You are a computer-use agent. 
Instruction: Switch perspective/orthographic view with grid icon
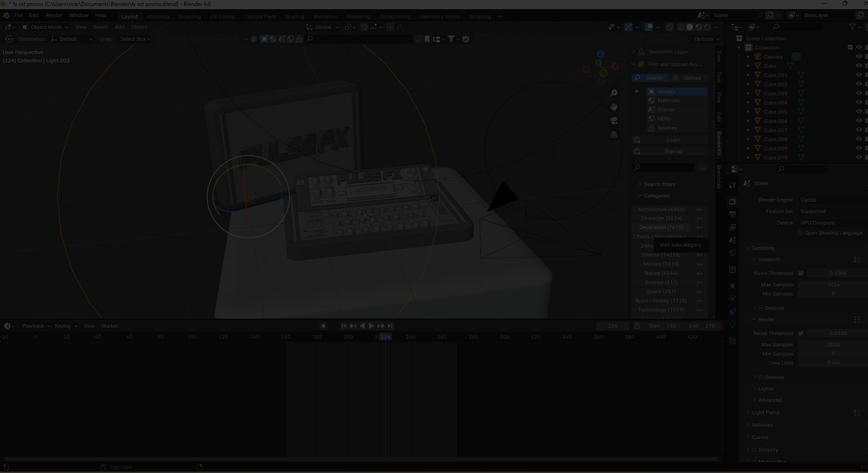coord(614,134)
